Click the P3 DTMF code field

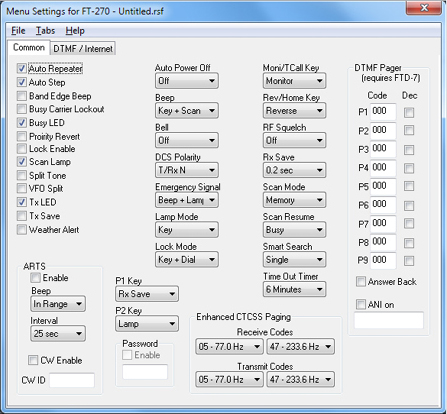[383, 149]
